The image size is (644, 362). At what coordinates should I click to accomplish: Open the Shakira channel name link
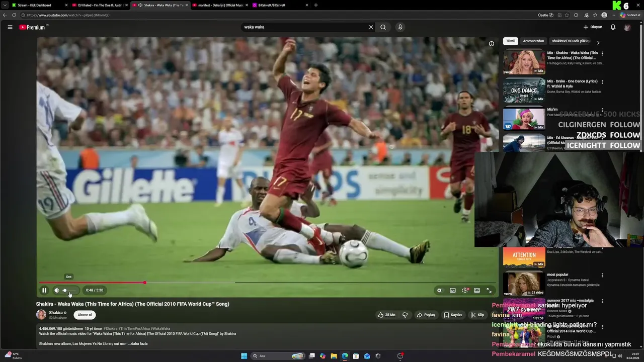56,313
